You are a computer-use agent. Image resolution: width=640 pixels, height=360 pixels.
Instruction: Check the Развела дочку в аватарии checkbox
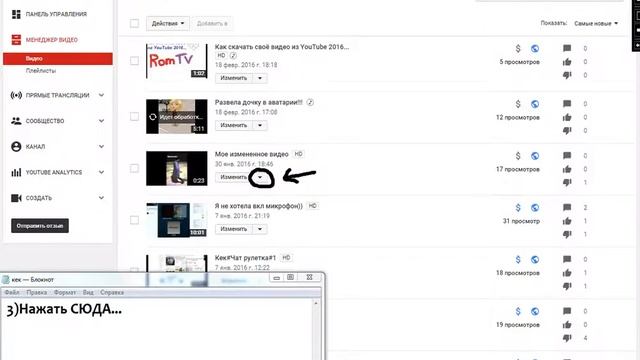[134, 117]
